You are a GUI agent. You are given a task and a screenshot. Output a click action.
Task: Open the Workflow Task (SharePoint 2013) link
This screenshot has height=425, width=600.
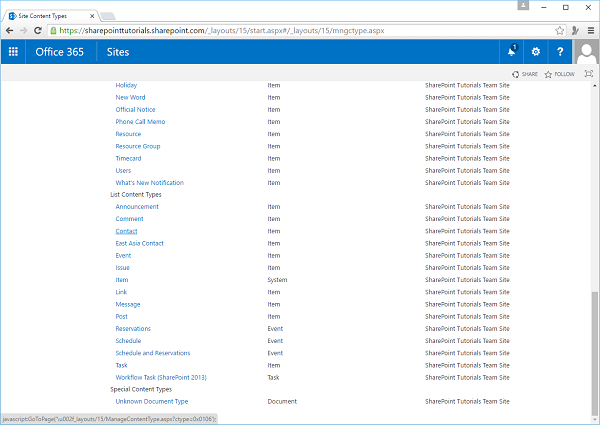point(159,377)
